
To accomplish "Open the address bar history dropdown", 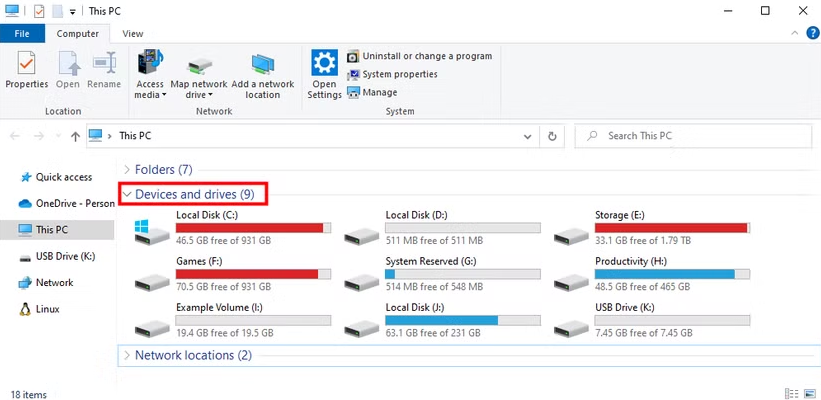I will (x=528, y=136).
